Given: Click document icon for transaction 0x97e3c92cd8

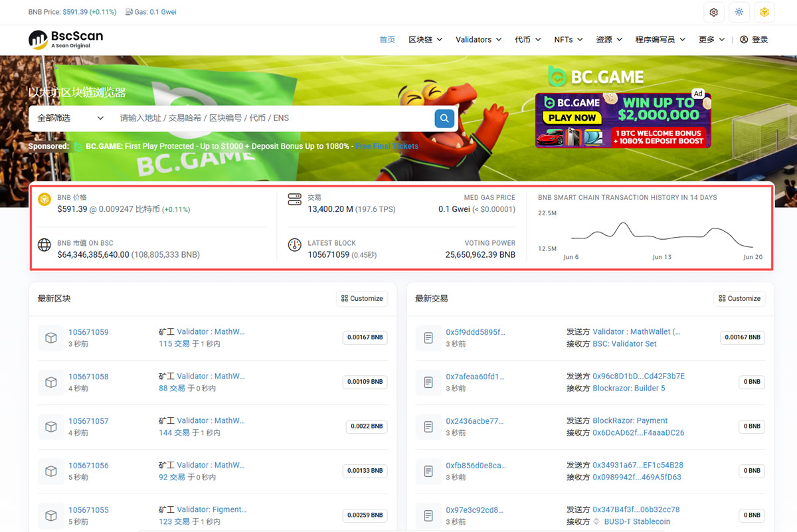Looking at the screenshot, I should click(428, 516).
